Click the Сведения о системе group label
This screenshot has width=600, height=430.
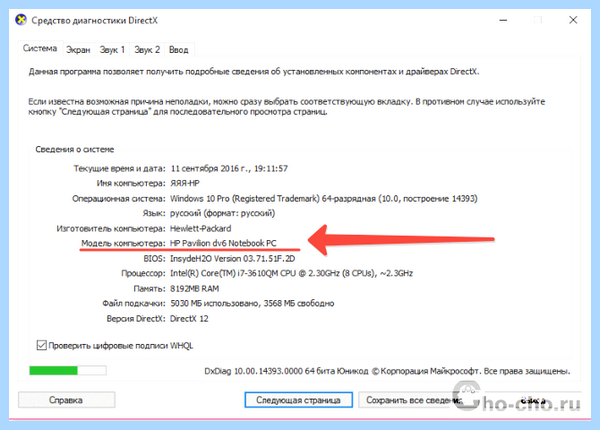(75, 149)
